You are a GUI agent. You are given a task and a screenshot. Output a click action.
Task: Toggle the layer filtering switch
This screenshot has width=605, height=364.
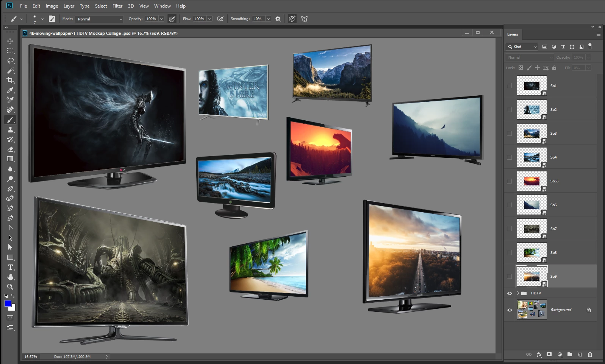pos(590,46)
